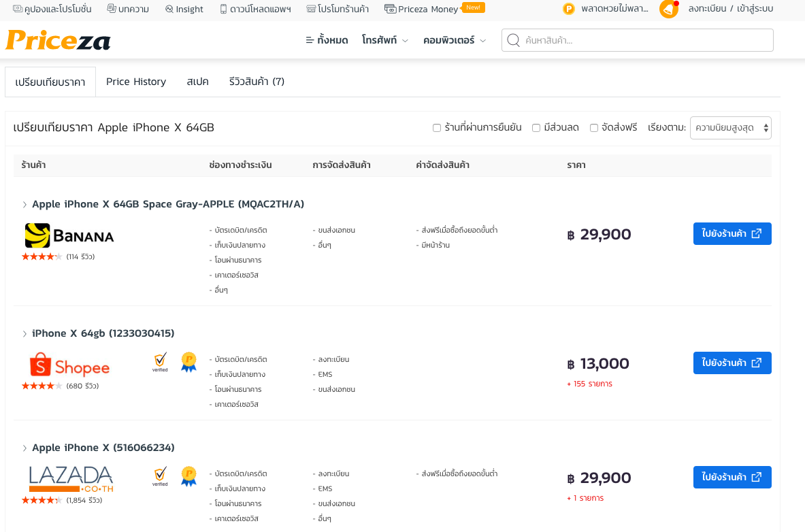
Task: Click Banana price ฿ 29,900
Action: point(599,235)
